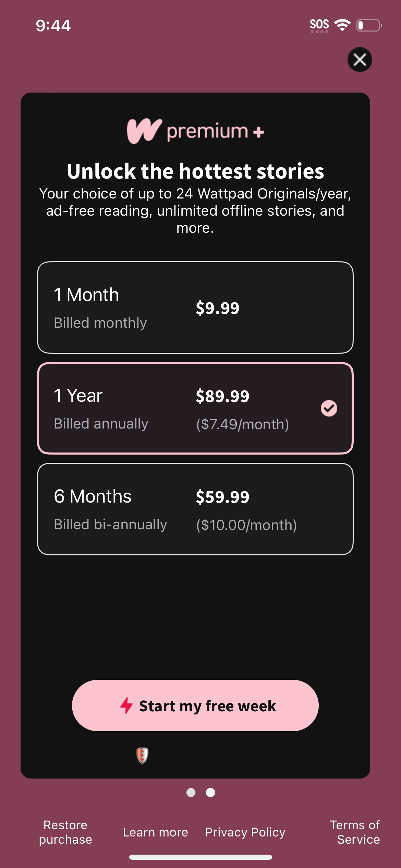Open the Learn more link

[x=156, y=832]
